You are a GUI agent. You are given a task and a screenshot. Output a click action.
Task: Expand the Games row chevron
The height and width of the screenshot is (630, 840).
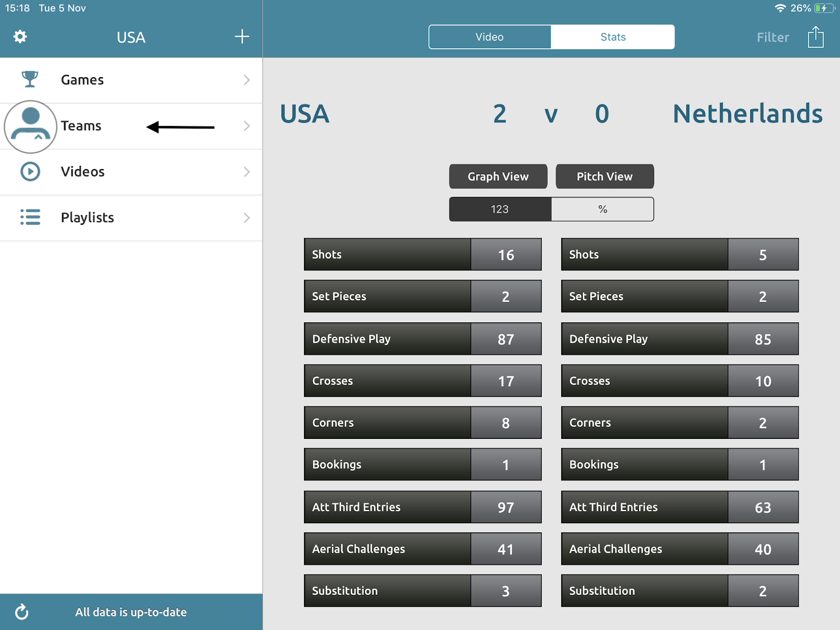[247, 80]
